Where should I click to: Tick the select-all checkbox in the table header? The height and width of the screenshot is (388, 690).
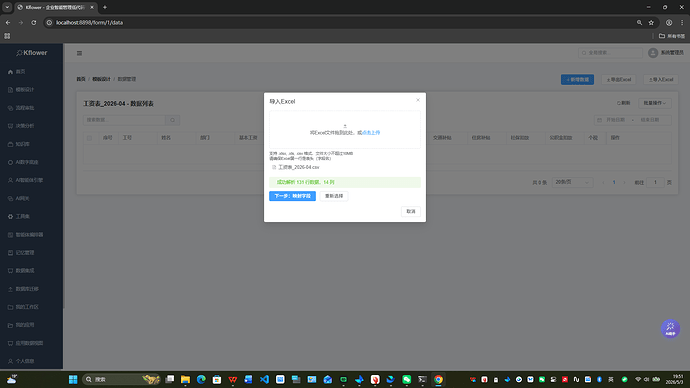[89, 138]
